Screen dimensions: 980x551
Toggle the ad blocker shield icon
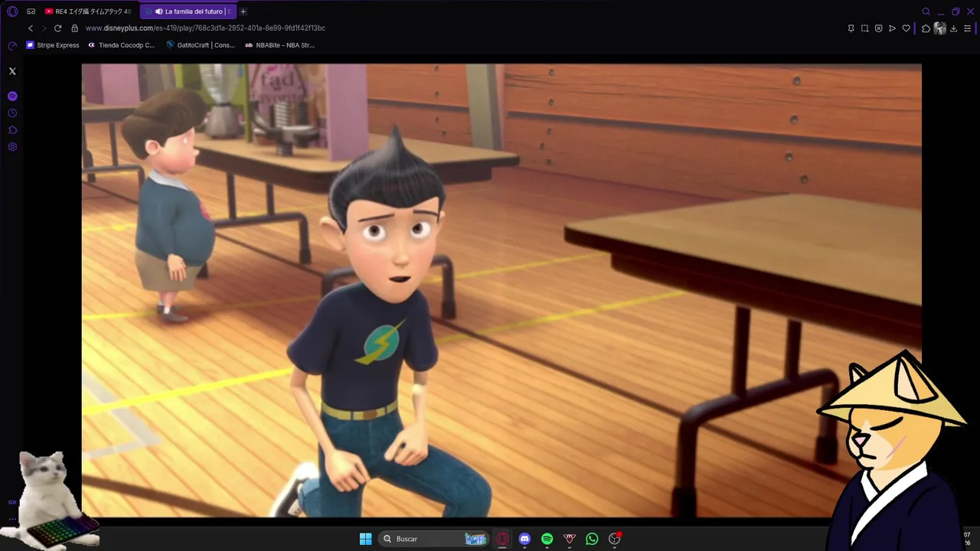(x=878, y=28)
